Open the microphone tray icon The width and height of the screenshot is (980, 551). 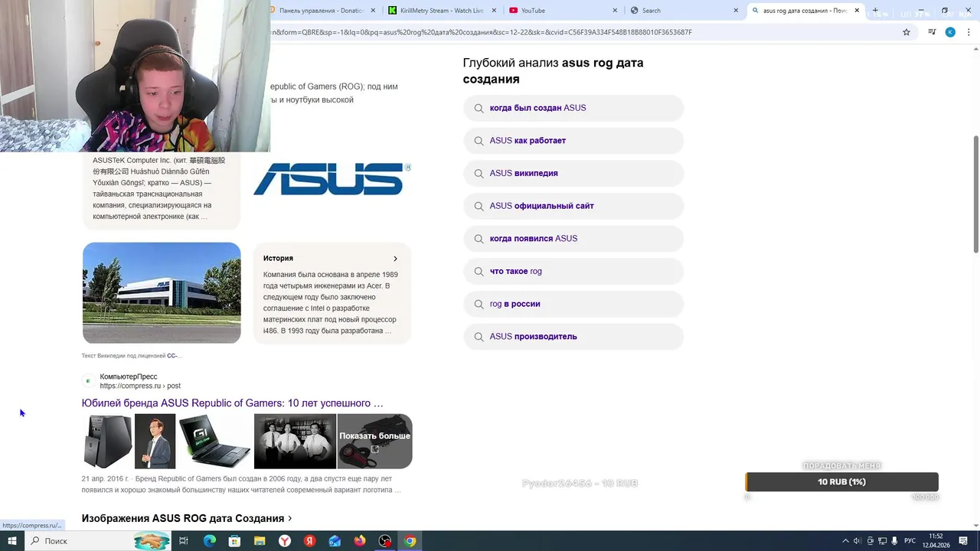point(894,541)
